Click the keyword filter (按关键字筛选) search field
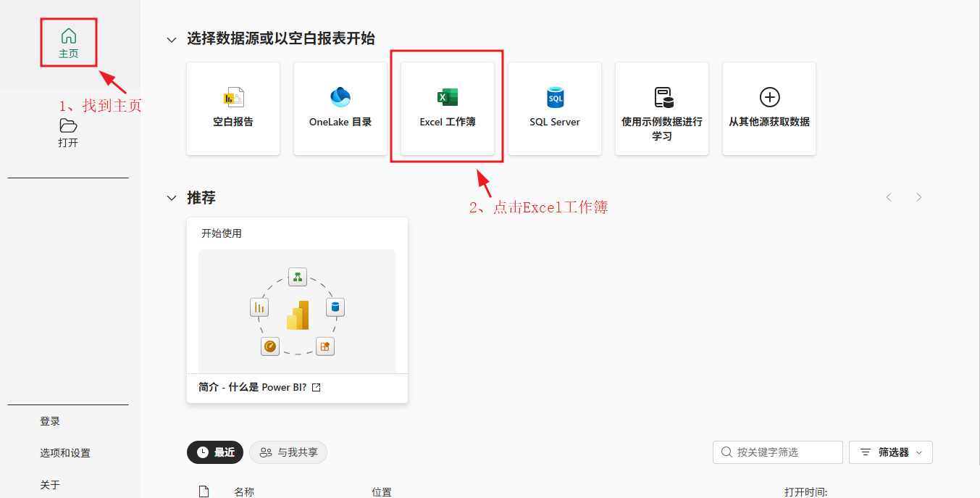The width and height of the screenshot is (980, 498). [778, 452]
